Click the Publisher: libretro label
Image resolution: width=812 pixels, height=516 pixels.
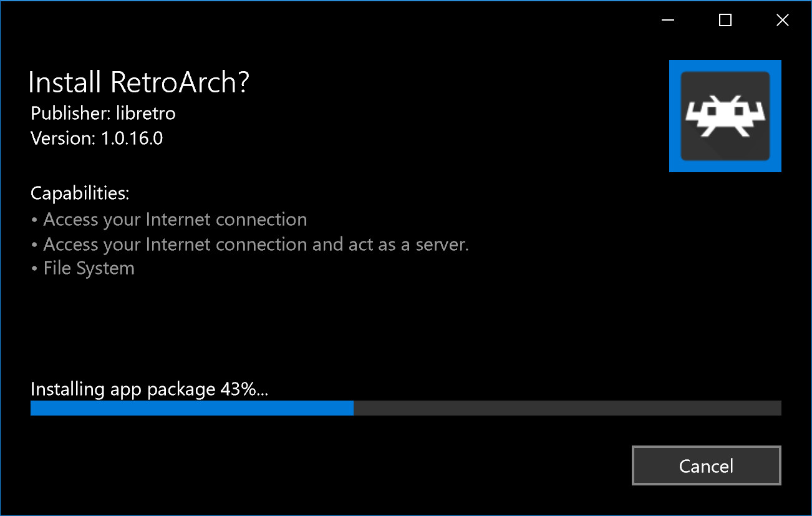103,114
